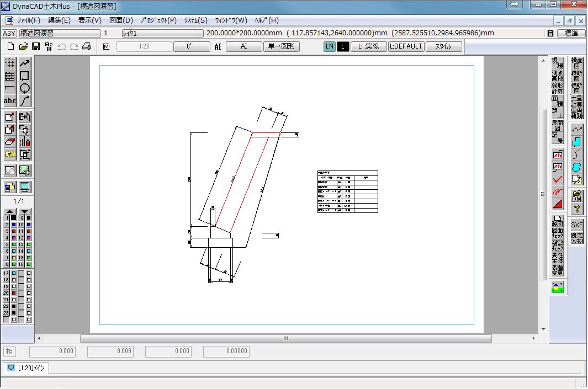This screenshot has height=389, width=588.
Task: Create a new drawing file
Action: click(11, 46)
